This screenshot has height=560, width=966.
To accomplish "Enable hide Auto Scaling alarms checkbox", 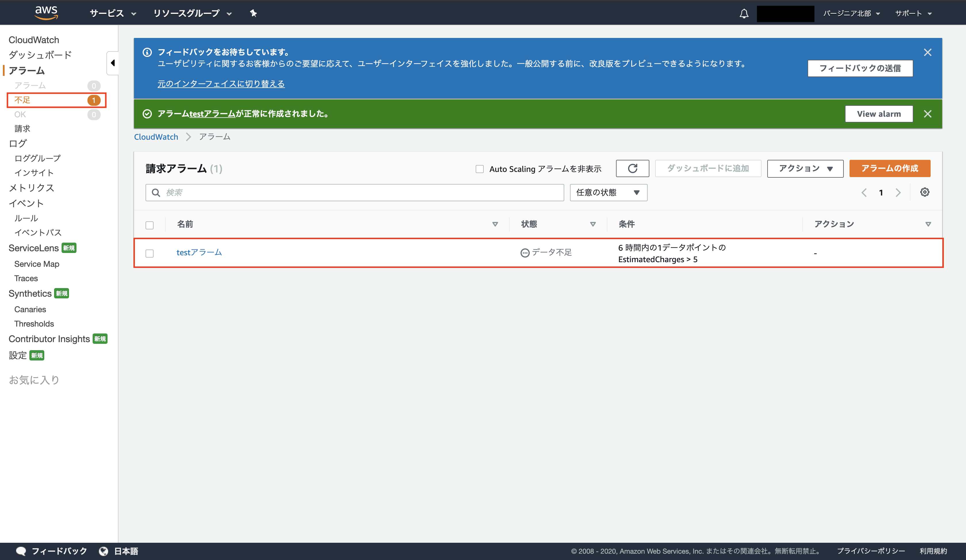I will pos(479,169).
